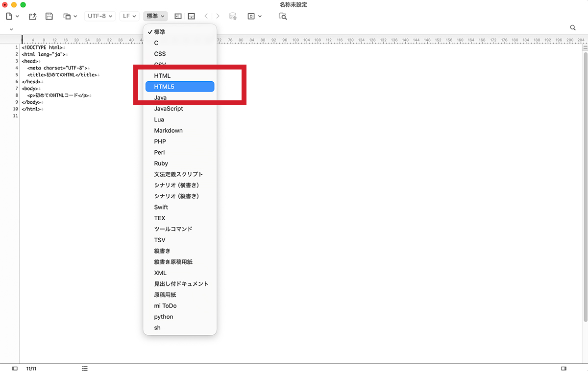Split the editor vertically
588x371 pixels.
[x=177, y=16]
